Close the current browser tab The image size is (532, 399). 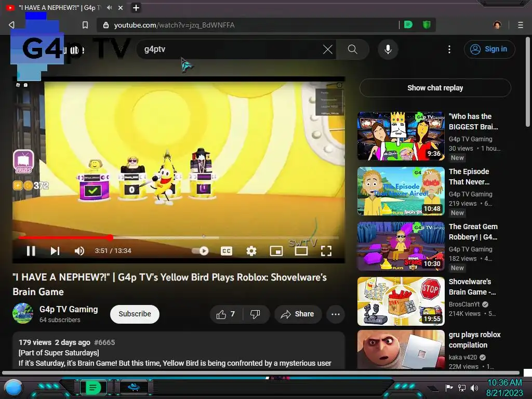[121, 8]
